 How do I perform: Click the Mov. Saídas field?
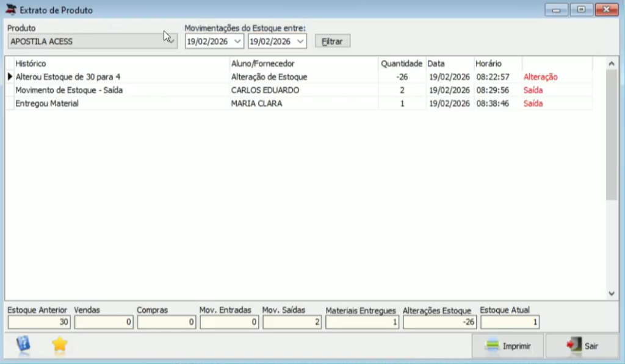292,322
